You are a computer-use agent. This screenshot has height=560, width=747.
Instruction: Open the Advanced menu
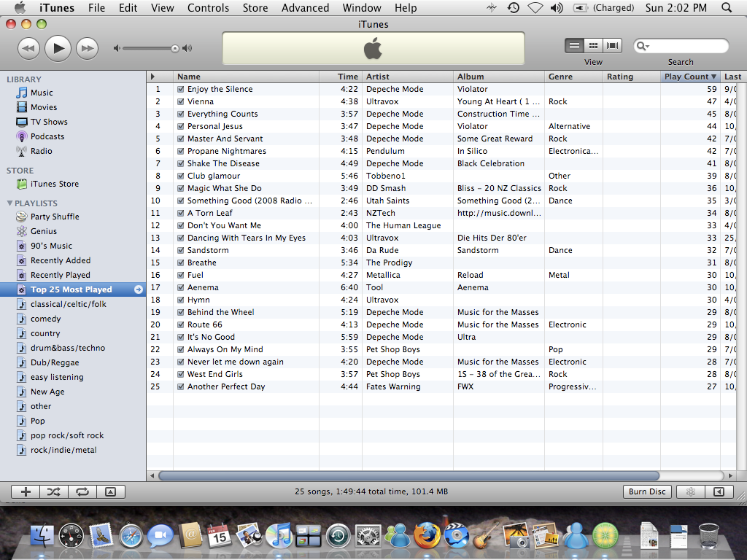(306, 7)
